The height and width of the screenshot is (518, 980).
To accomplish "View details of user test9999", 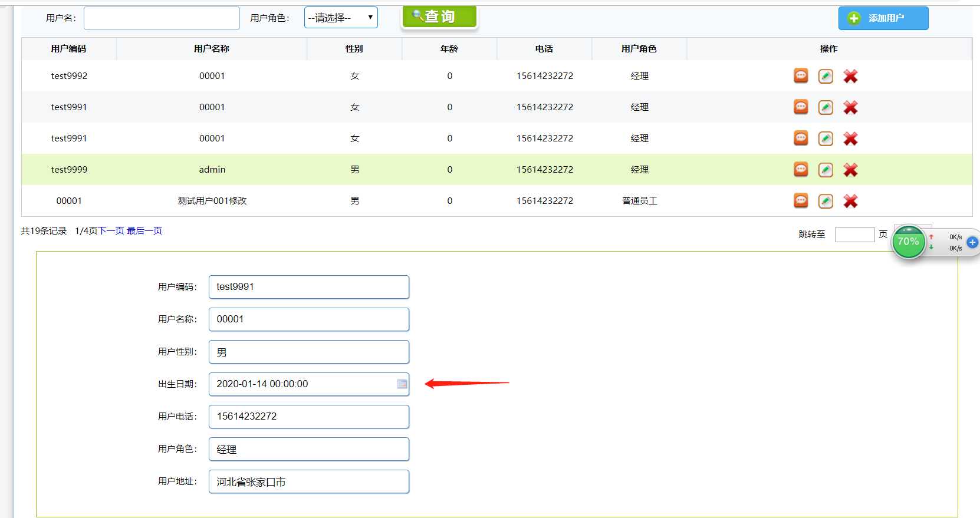I will pos(801,169).
